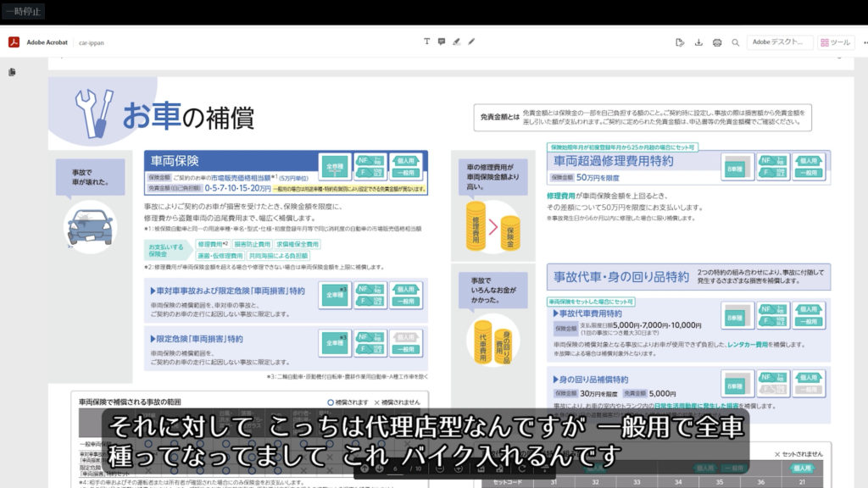The image size is (868, 488).
Task: Go to previous page with up arrow
Action: tap(364, 468)
